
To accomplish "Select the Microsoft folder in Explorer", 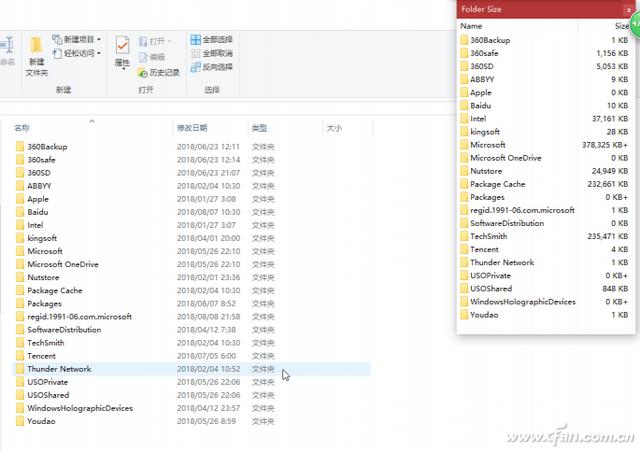I will click(39, 251).
